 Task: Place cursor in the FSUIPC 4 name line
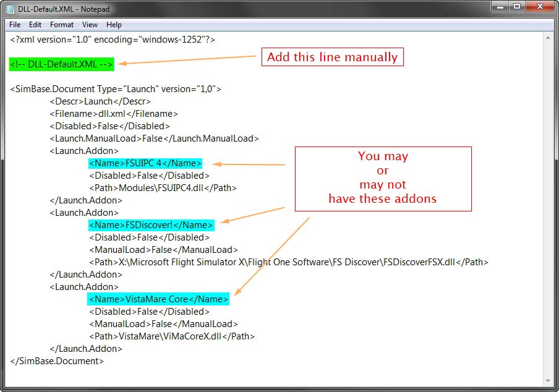pyautogui.click(x=145, y=163)
